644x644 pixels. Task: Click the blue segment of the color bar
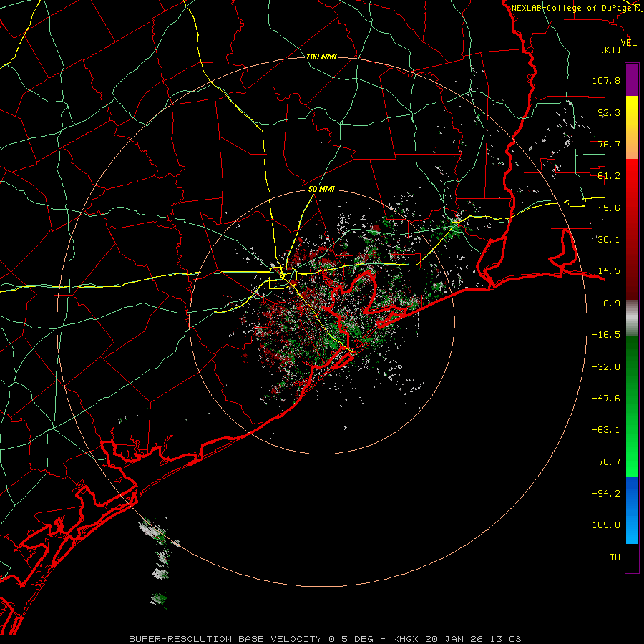point(632,510)
